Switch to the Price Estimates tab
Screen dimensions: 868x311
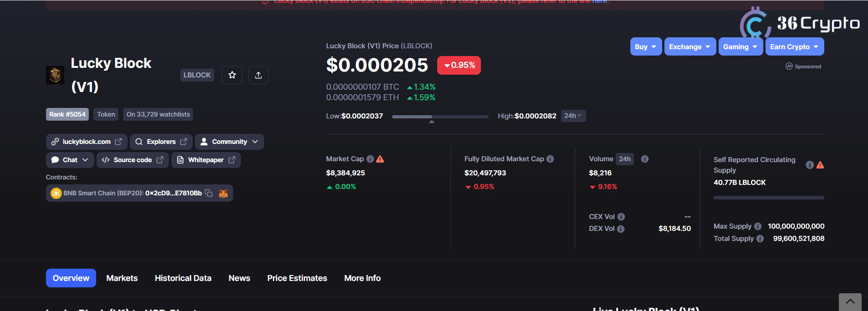297,278
